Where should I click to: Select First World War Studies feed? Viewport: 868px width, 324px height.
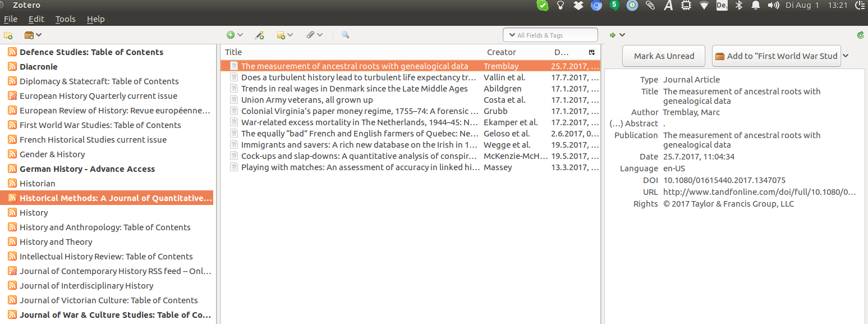[107, 125]
